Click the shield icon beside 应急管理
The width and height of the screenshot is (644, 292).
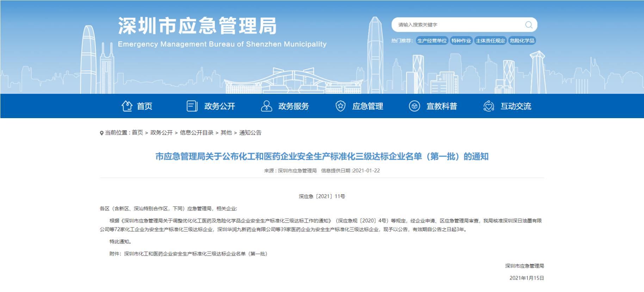(x=340, y=106)
